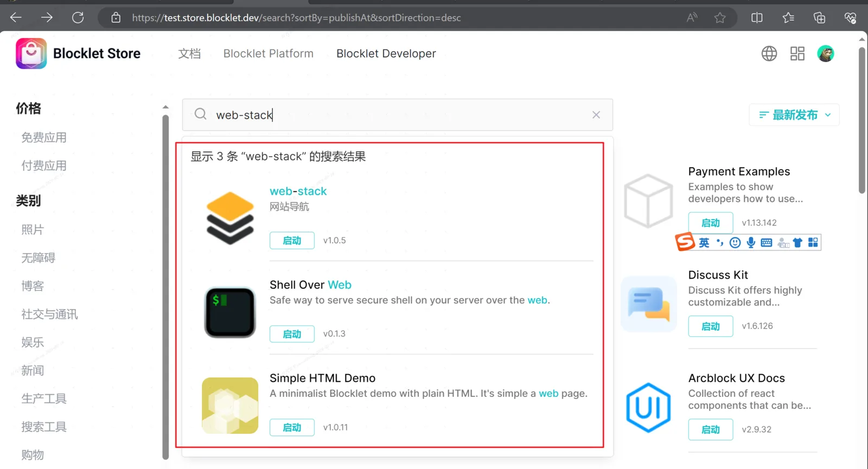The image size is (868, 469).
Task: Open the IME emoji panel
Action: [735, 242]
